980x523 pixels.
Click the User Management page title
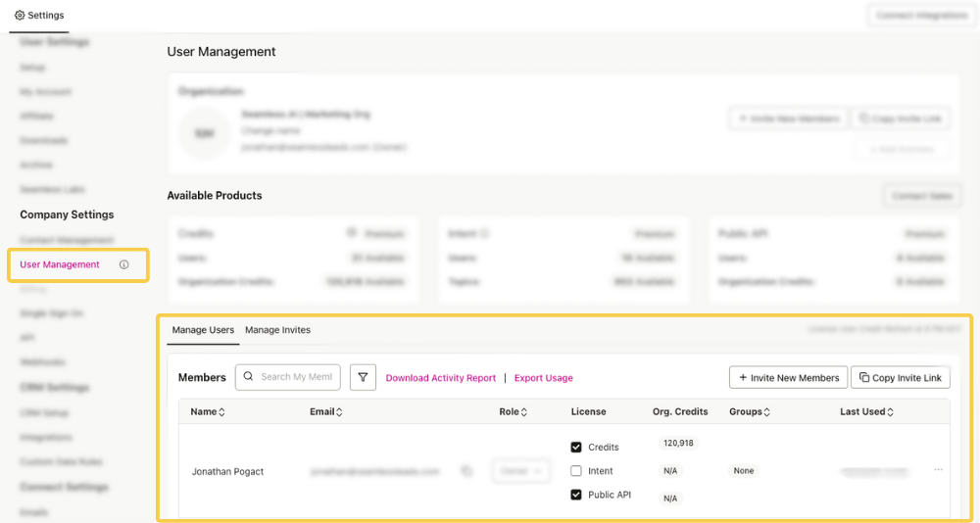(x=221, y=52)
